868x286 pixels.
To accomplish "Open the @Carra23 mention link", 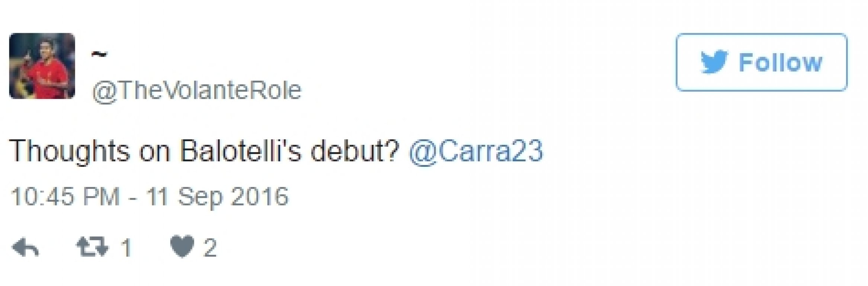I will 476,151.
